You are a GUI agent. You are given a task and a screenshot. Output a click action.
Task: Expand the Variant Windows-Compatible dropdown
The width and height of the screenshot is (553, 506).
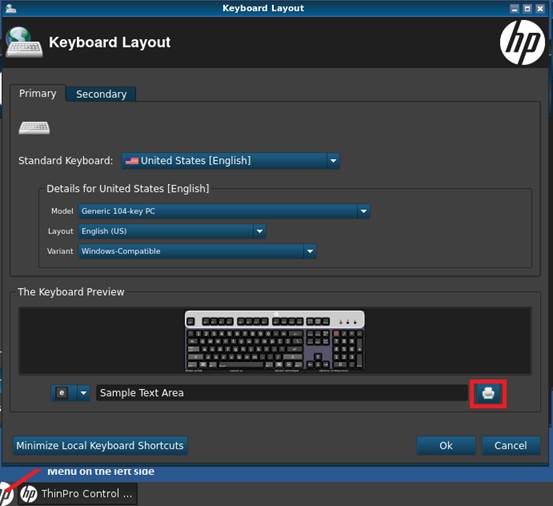(x=197, y=251)
